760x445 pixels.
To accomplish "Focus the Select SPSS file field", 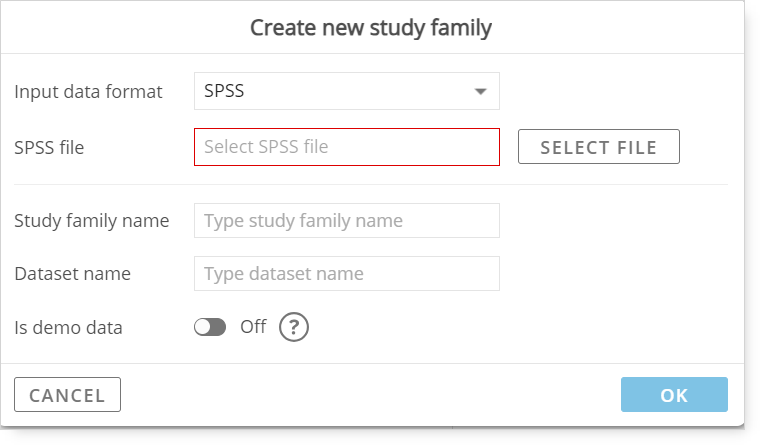I will 347,147.
